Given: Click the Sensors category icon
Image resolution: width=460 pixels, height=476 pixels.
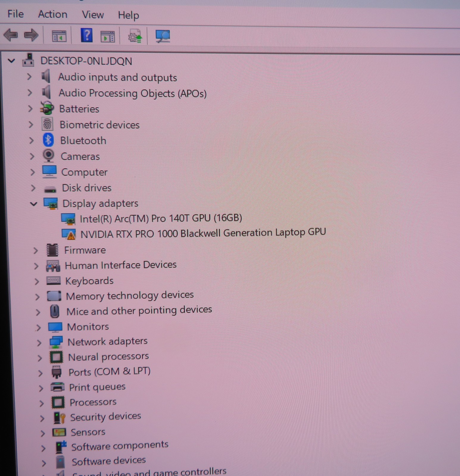Looking at the screenshot, I should point(59,432).
